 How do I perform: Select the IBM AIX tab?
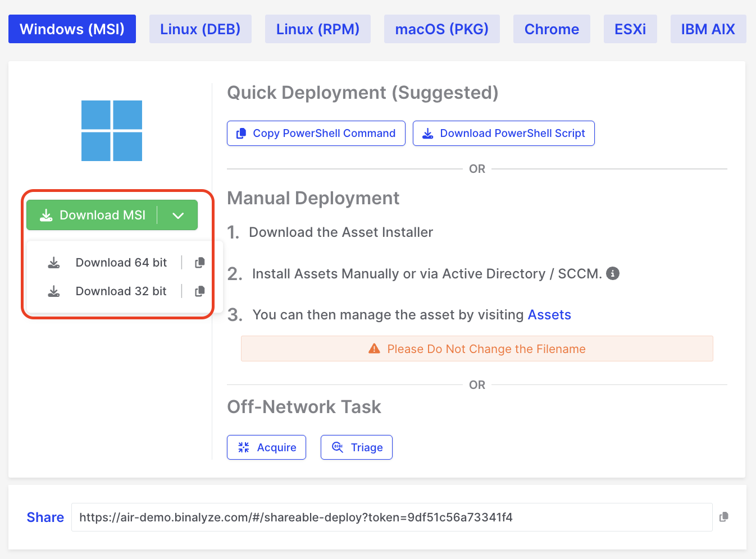[x=708, y=29]
